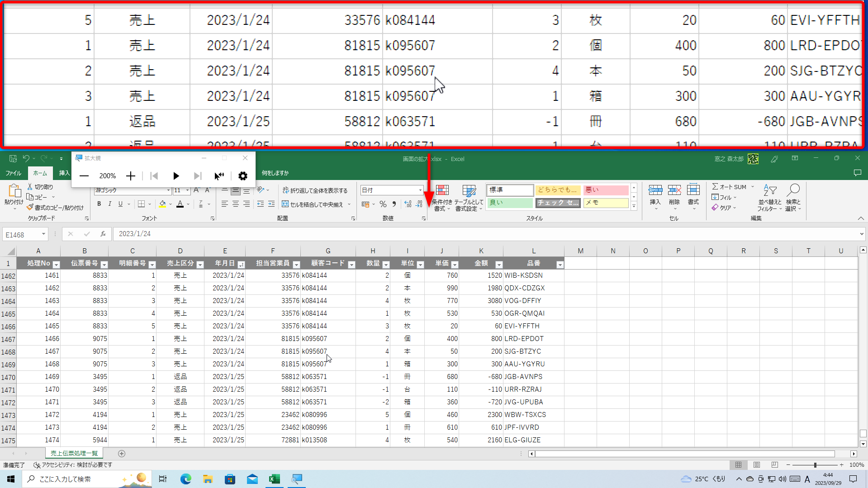Click the zoom slider handle in status bar
The image size is (868, 488).
[815, 465]
